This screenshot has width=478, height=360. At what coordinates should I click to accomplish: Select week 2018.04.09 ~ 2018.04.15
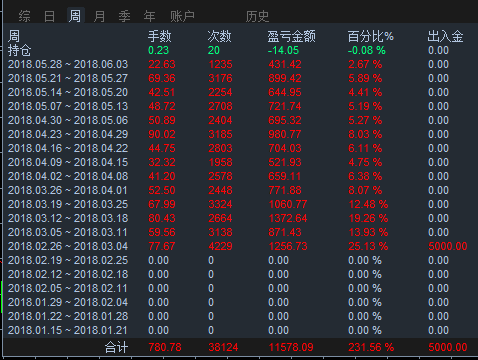(x=68, y=162)
